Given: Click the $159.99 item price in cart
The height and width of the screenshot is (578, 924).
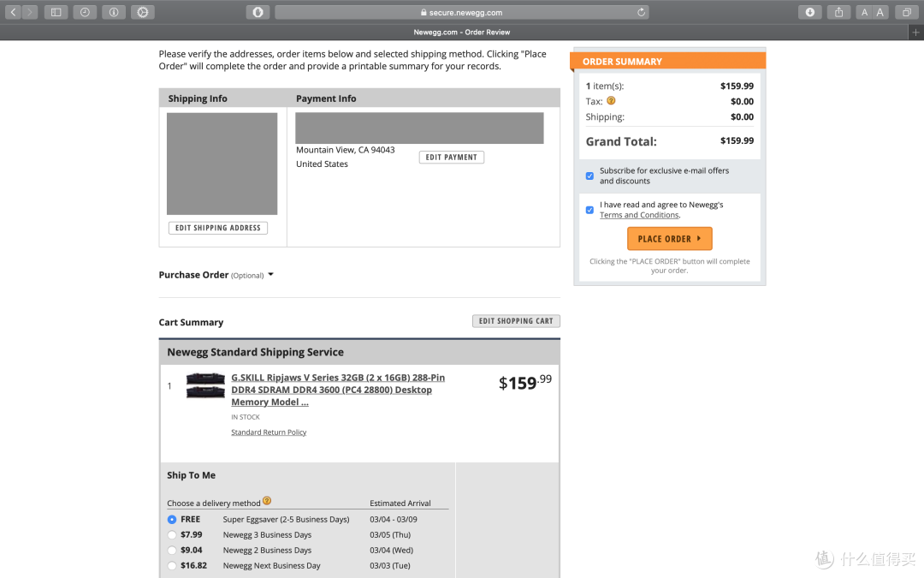Looking at the screenshot, I should pyautogui.click(x=525, y=382).
